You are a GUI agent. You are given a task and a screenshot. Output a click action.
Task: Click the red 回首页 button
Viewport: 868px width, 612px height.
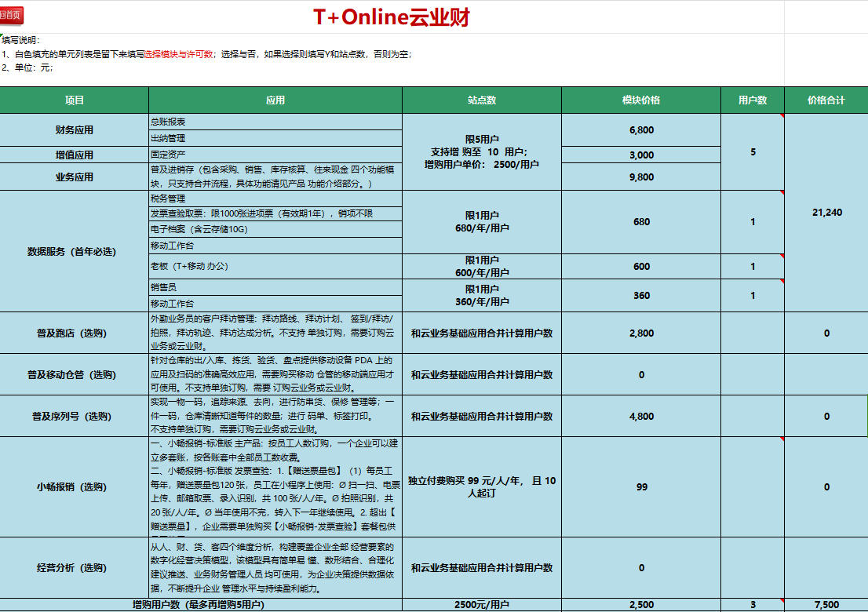coord(11,15)
